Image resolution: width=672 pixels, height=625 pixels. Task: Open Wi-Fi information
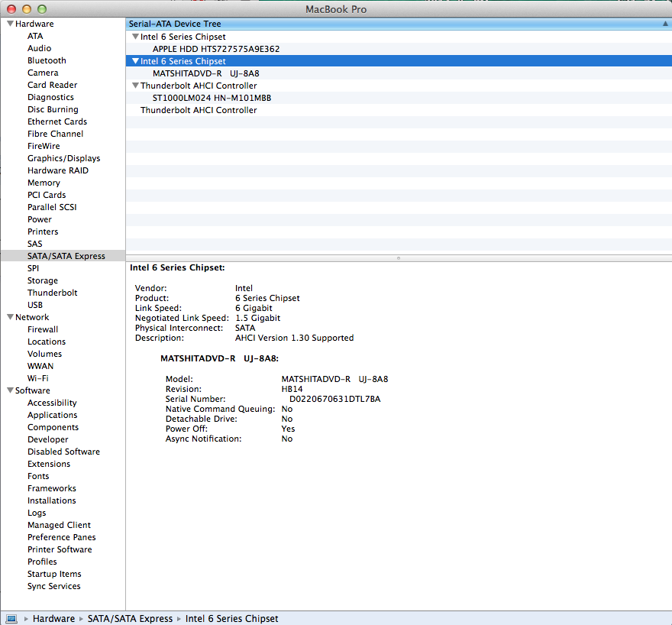(37, 378)
